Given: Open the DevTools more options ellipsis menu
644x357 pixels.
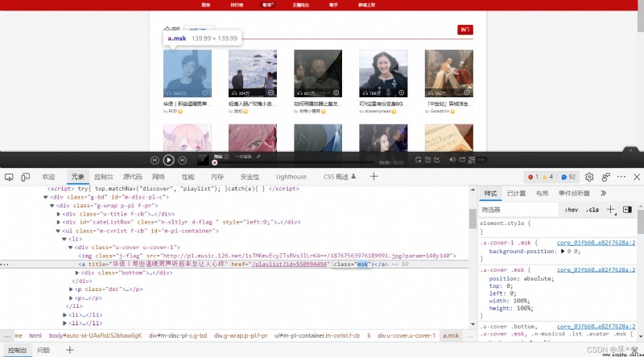Looking at the screenshot, I should (621, 177).
